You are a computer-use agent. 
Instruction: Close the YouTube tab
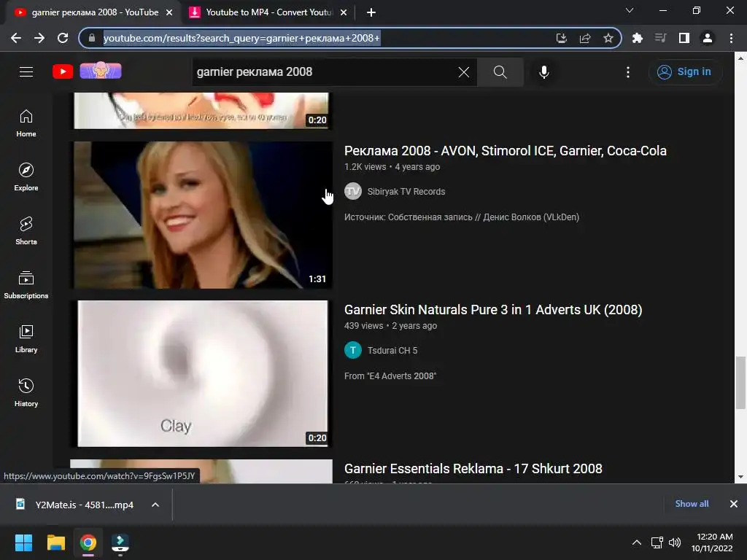(x=169, y=12)
